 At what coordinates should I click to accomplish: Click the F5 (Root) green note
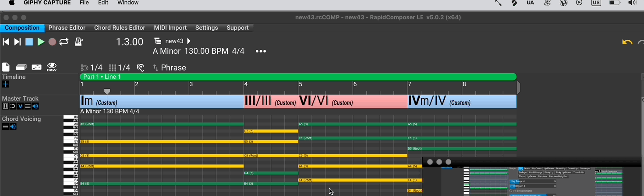pos(353,138)
